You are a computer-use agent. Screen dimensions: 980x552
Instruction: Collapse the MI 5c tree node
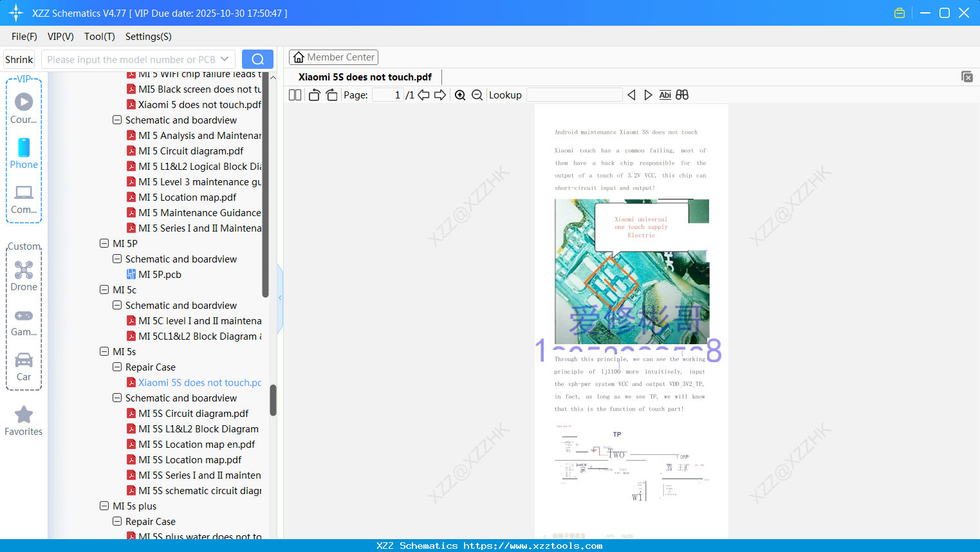104,290
